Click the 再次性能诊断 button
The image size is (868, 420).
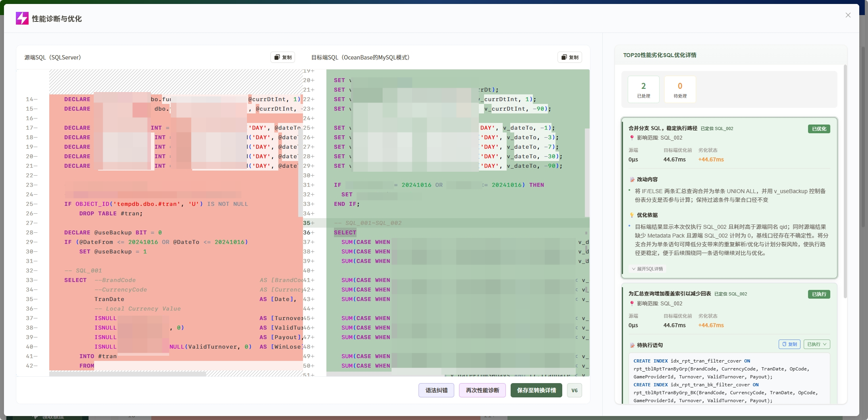click(482, 390)
